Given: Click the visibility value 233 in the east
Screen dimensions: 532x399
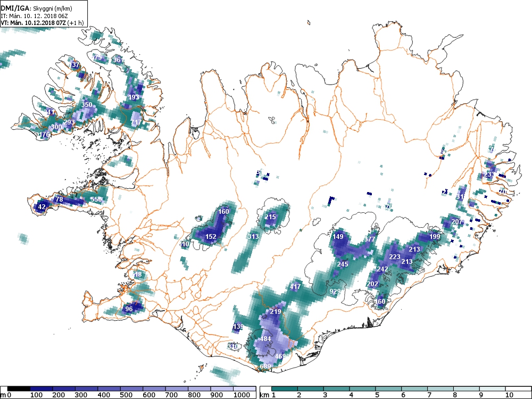Looking at the screenshot, I should [489, 174].
